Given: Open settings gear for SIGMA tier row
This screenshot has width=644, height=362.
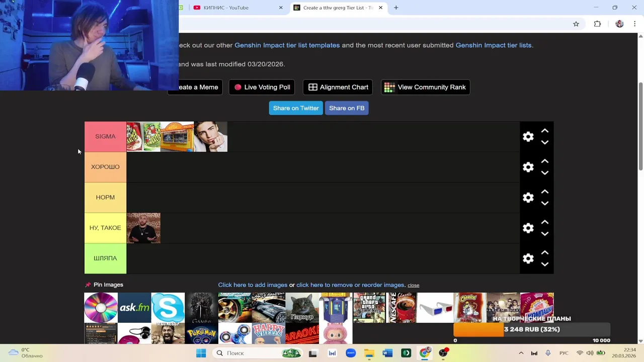Looking at the screenshot, I should tap(528, 137).
